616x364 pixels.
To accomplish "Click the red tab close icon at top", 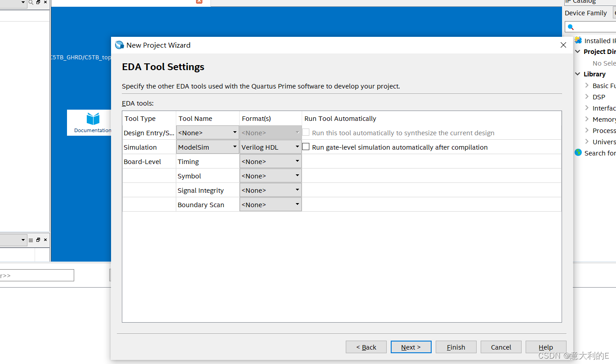I will point(199,1).
